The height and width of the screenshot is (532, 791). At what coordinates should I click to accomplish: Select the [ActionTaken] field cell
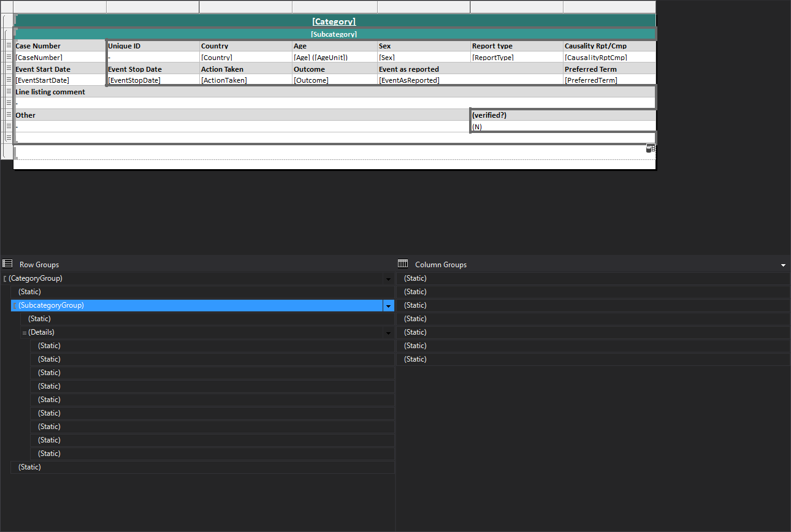coord(246,80)
